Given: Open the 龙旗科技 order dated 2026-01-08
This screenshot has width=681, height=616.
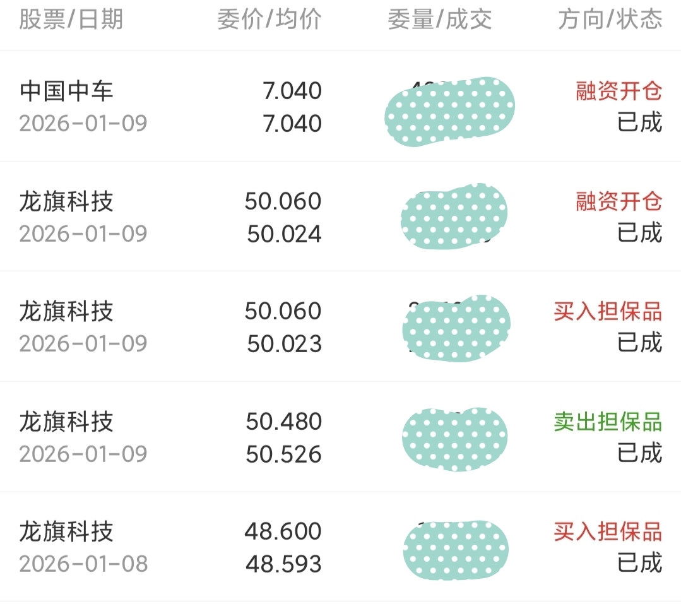Looking at the screenshot, I should tap(341, 547).
